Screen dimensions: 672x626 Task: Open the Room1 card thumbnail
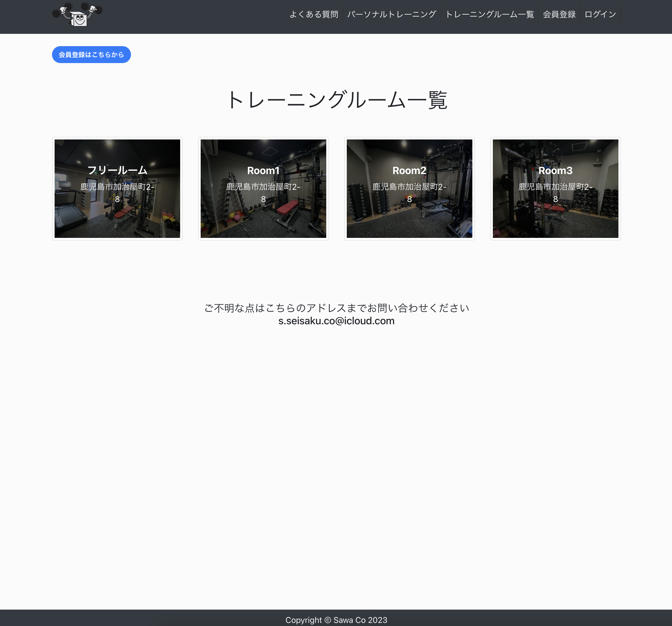click(263, 189)
